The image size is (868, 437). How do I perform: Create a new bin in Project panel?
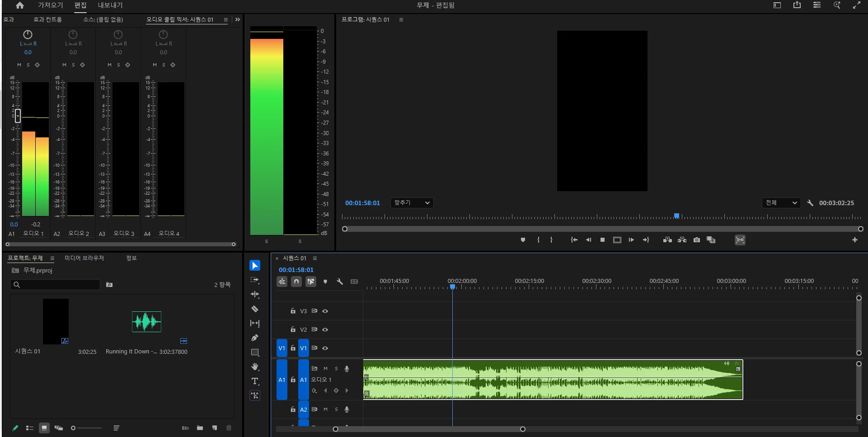point(200,428)
